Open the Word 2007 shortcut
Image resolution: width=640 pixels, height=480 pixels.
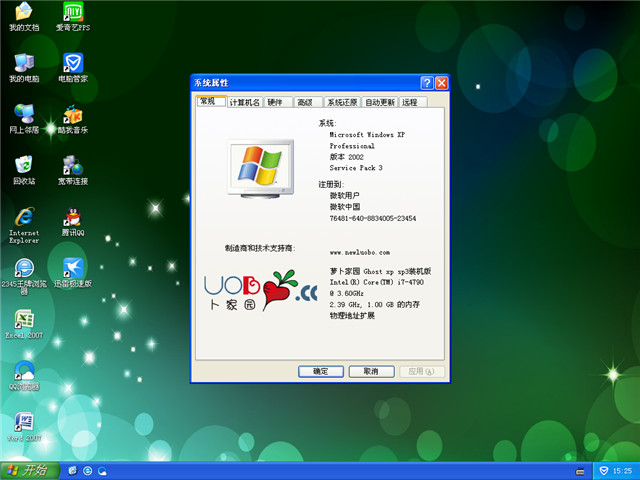[24, 427]
